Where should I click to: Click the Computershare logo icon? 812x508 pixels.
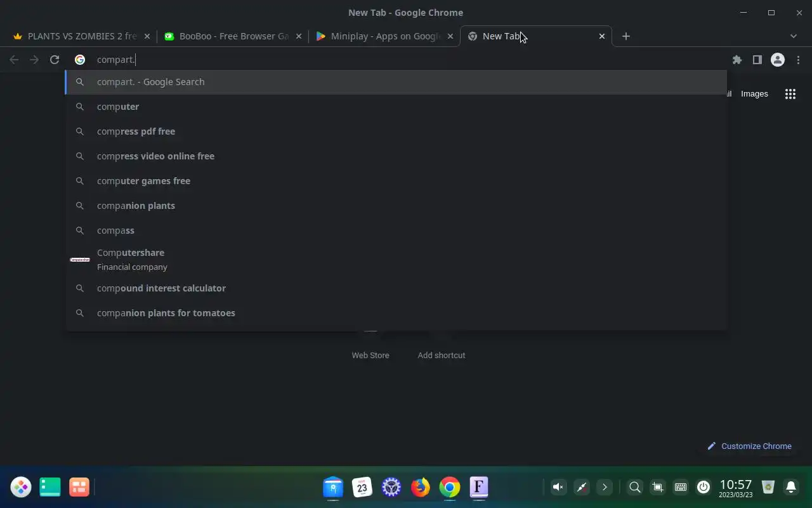click(x=80, y=260)
